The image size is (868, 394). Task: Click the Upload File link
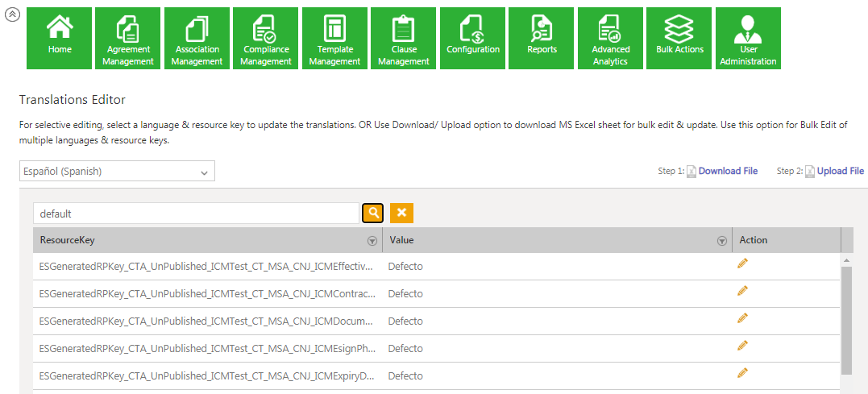point(840,171)
